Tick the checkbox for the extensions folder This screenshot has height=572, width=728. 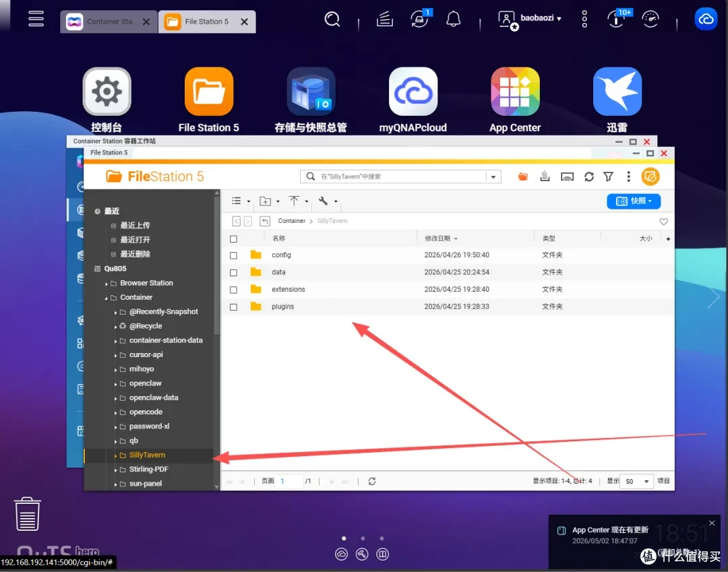pyautogui.click(x=233, y=290)
